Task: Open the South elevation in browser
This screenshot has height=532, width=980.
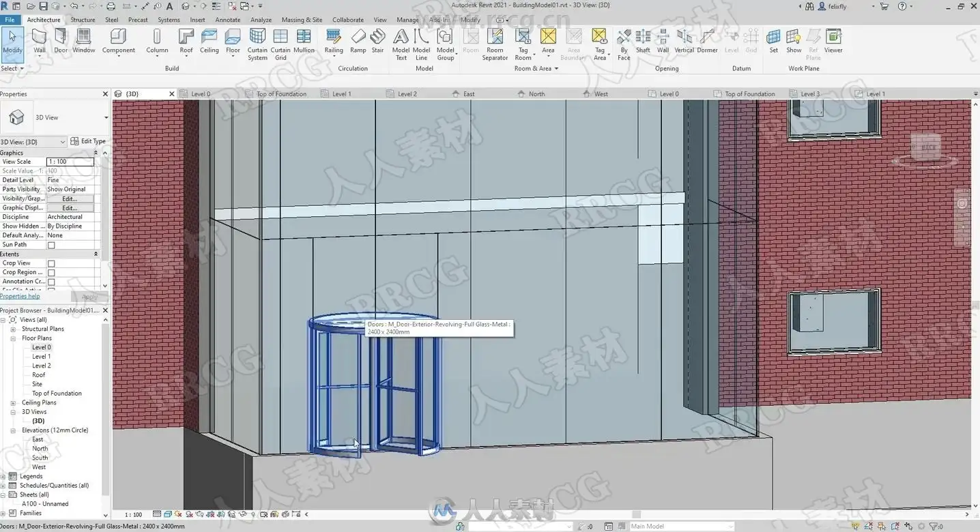Action: pyautogui.click(x=40, y=458)
